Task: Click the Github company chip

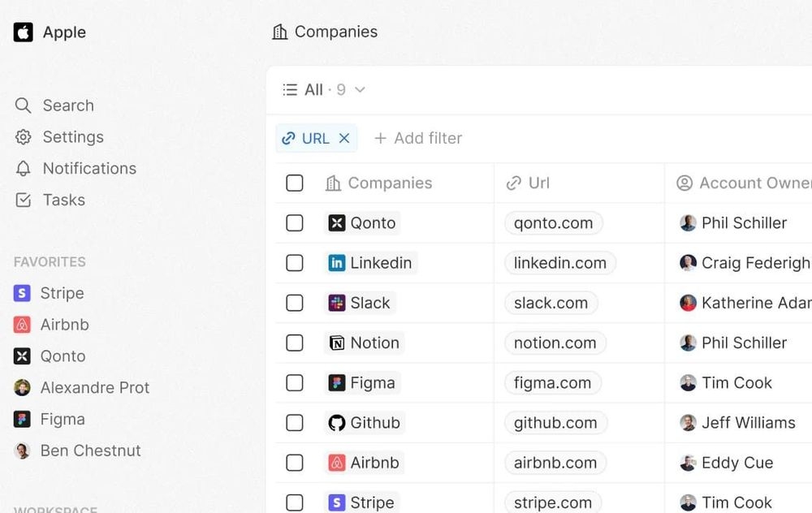Action: tap(365, 423)
